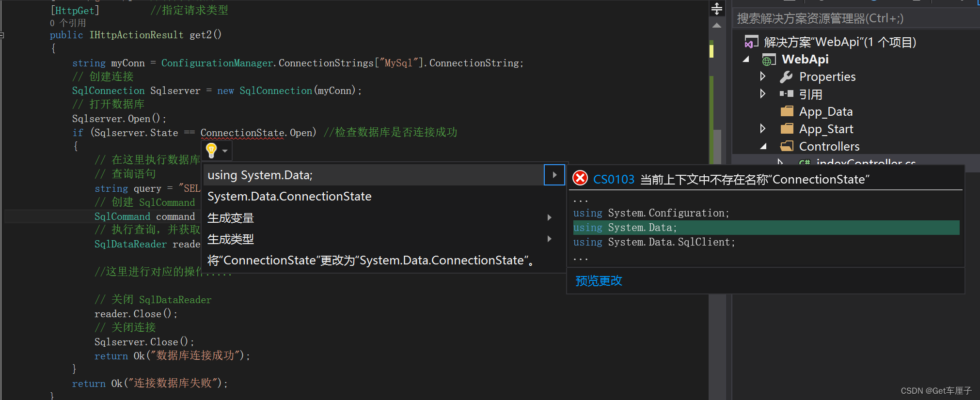The width and height of the screenshot is (980, 400).
Task: Collapse the Controllers folder
Action: [x=763, y=146]
